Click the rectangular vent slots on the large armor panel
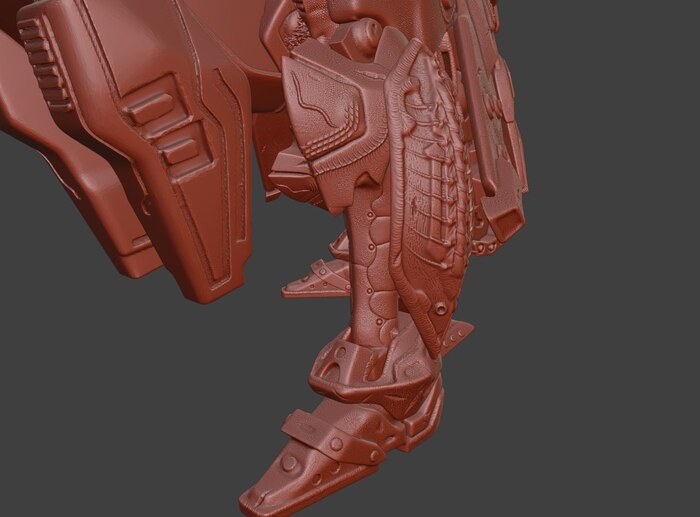The image size is (700, 517). (x=165, y=130)
